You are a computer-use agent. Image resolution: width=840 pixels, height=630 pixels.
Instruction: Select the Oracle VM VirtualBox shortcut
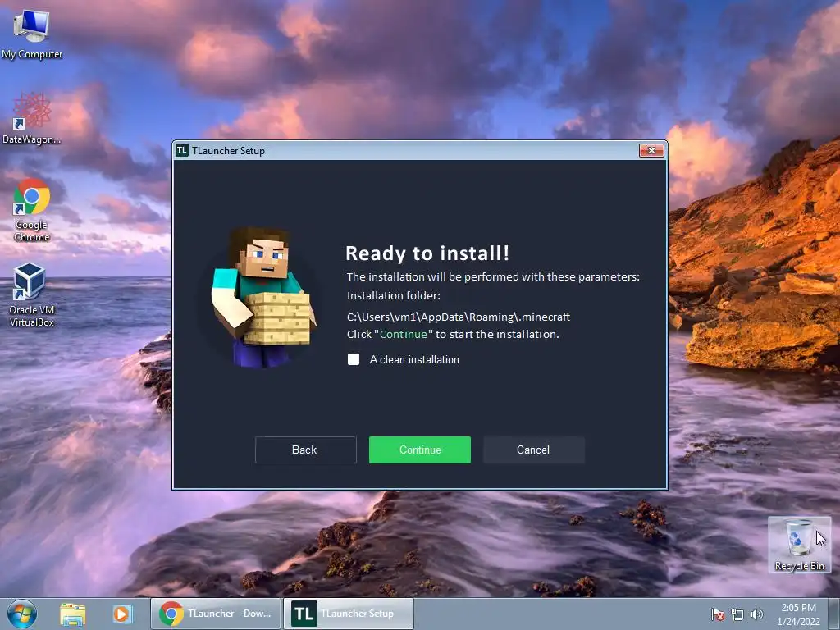pyautogui.click(x=32, y=294)
